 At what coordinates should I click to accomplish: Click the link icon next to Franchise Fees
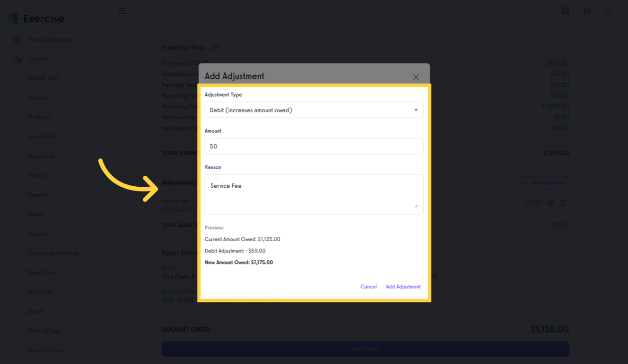coord(217,47)
